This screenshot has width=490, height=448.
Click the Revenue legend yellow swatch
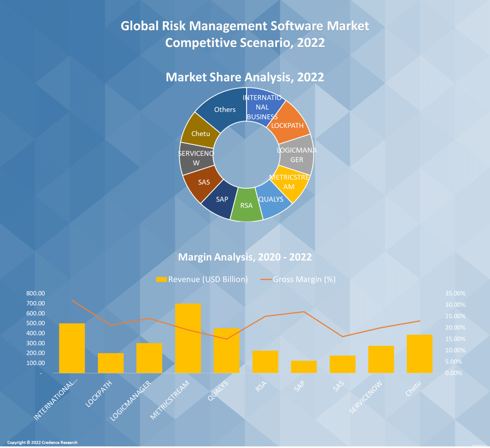[162, 279]
